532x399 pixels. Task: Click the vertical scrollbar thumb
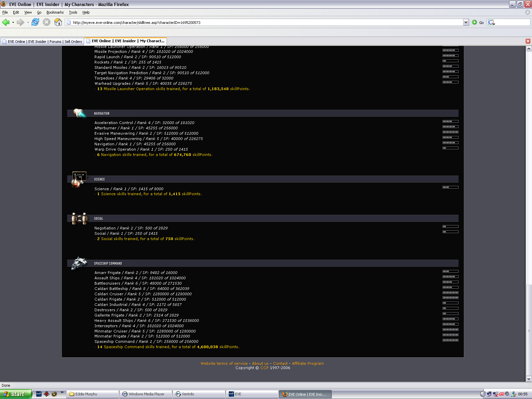click(529, 331)
